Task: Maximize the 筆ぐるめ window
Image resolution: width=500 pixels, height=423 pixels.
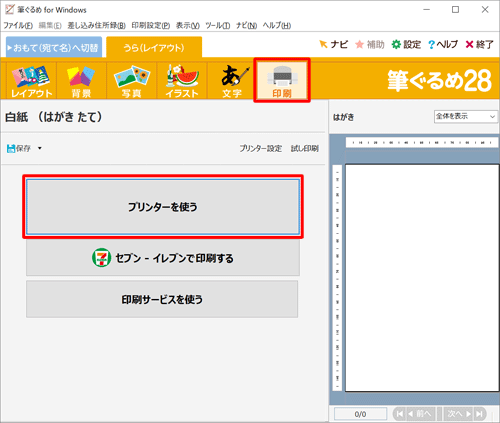Action: tap(455, 10)
